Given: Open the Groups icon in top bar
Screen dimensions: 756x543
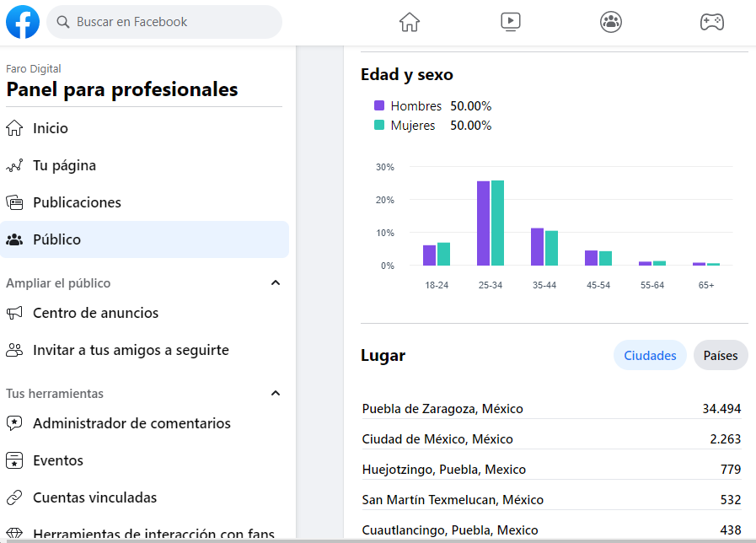Looking at the screenshot, I should [x=611, y=22].
